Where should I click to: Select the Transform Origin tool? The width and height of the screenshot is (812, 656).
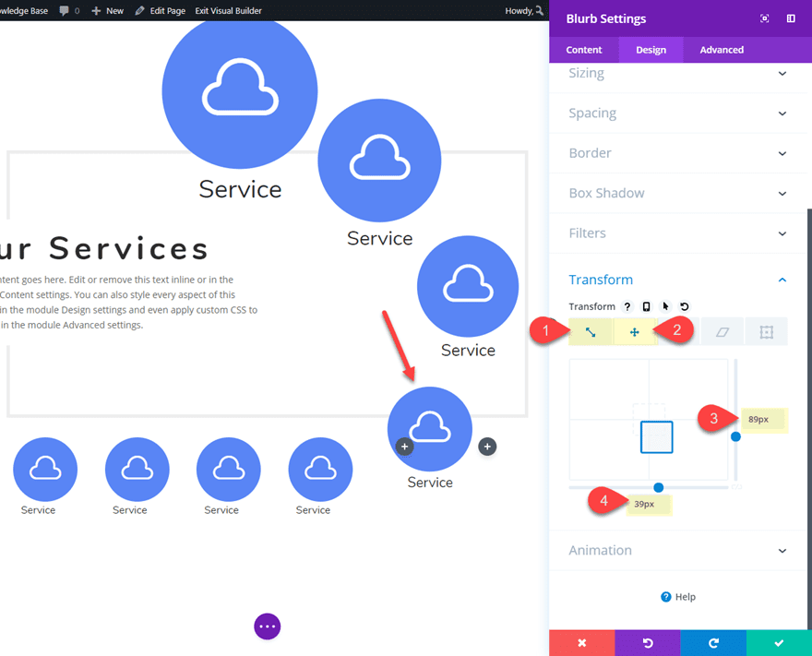pyautogui.click(x=766, y=331)
